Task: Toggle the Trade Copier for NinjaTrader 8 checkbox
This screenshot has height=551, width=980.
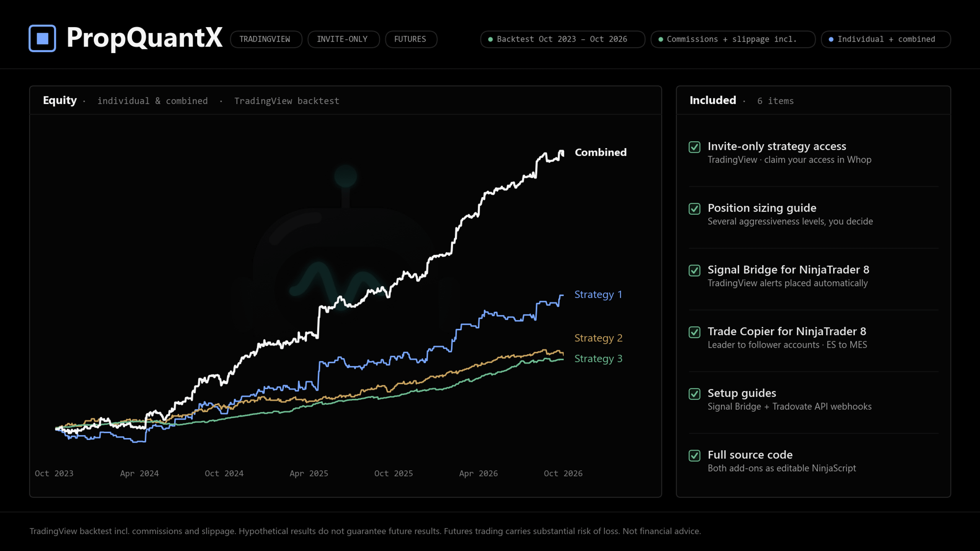Action: (x=694, y=332)
